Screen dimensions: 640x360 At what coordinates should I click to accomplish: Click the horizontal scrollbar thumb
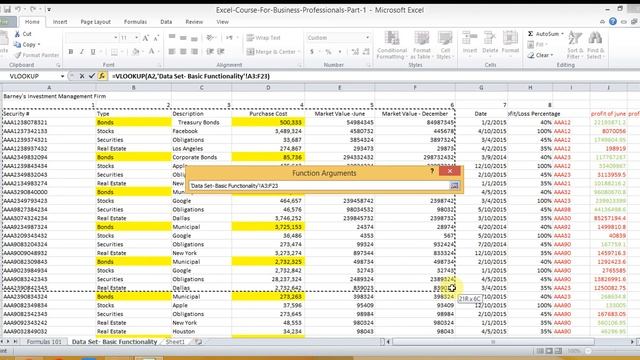coord(493,342)
